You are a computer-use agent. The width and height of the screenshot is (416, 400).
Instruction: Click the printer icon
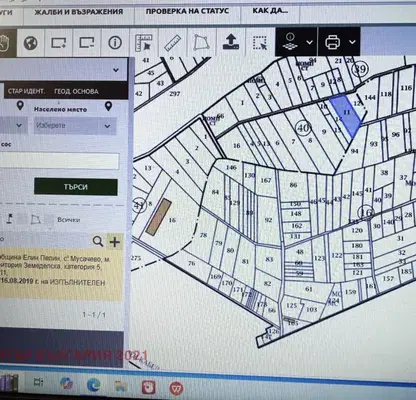pos(332,42)
